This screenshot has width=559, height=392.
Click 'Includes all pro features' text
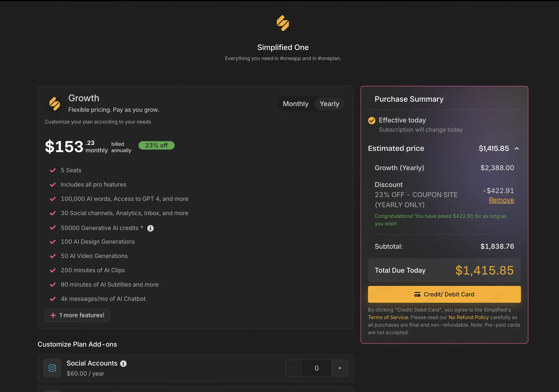(x=94, y=185)
